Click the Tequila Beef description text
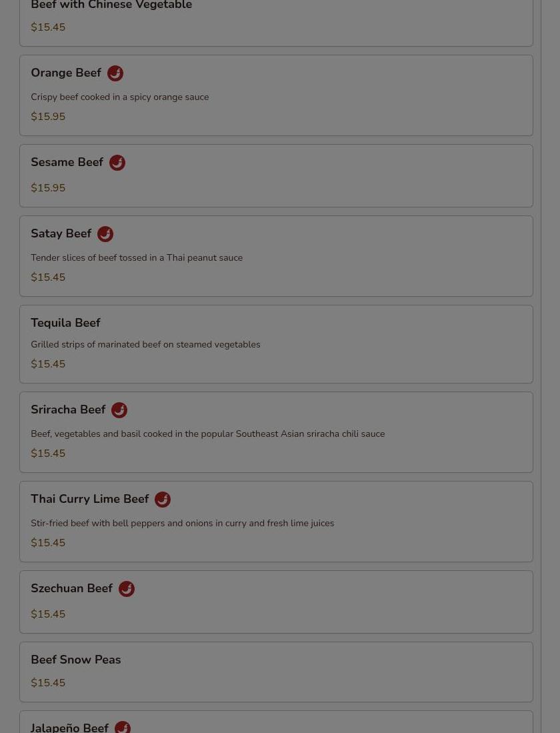The image size is (560, 733). [145, 345]
